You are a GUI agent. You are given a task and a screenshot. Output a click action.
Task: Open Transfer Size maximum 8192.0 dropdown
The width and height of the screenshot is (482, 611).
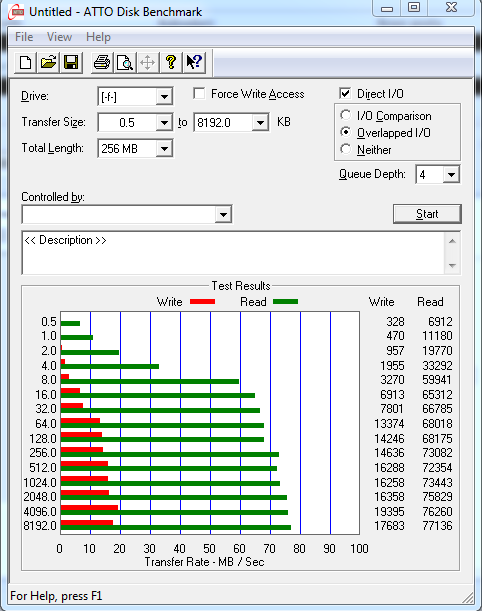(260, 123)
